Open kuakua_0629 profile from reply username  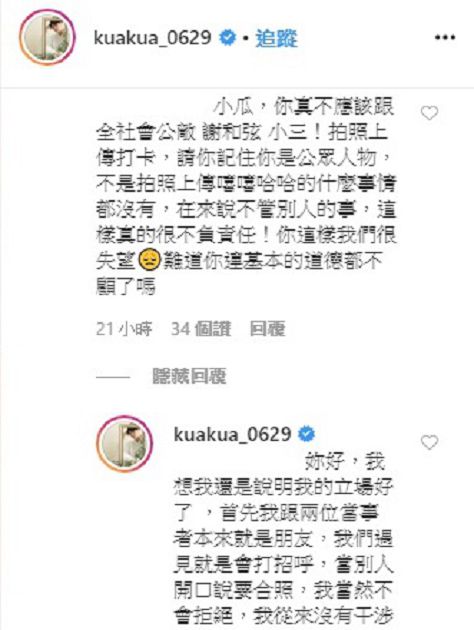click(233, 434)
